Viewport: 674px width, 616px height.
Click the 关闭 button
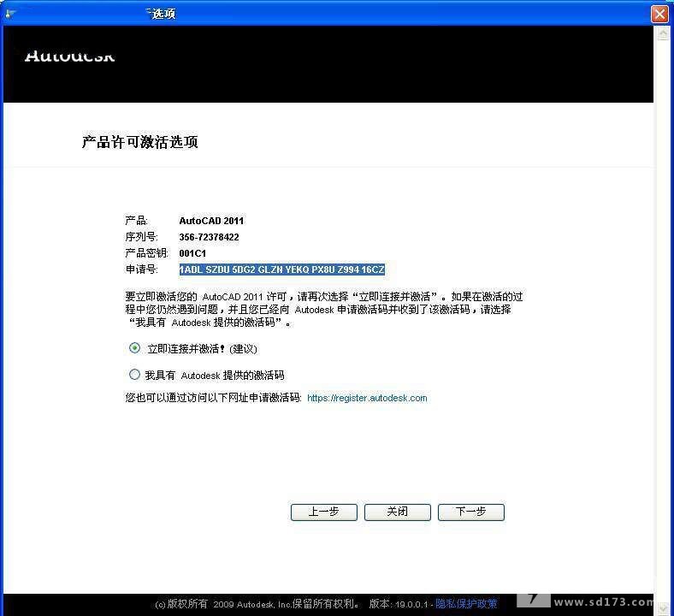pyautogui.click(x=398, y=512)
